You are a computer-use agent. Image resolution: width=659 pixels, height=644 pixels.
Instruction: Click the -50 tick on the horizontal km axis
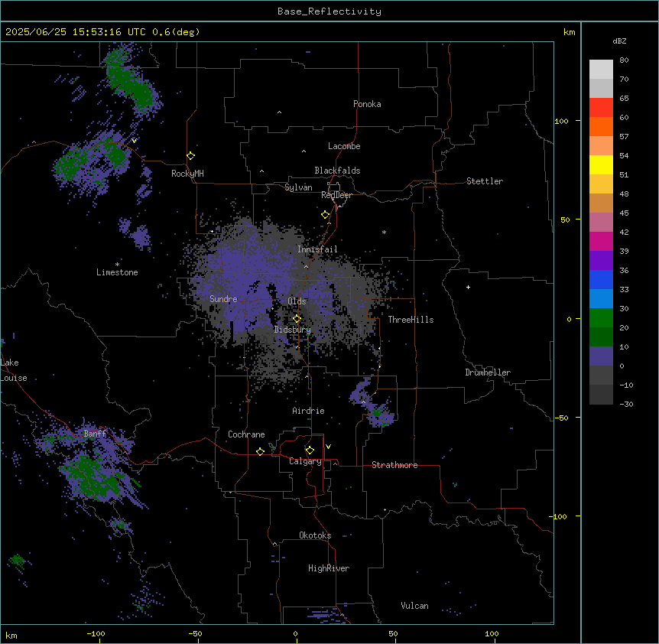[195, 633]
